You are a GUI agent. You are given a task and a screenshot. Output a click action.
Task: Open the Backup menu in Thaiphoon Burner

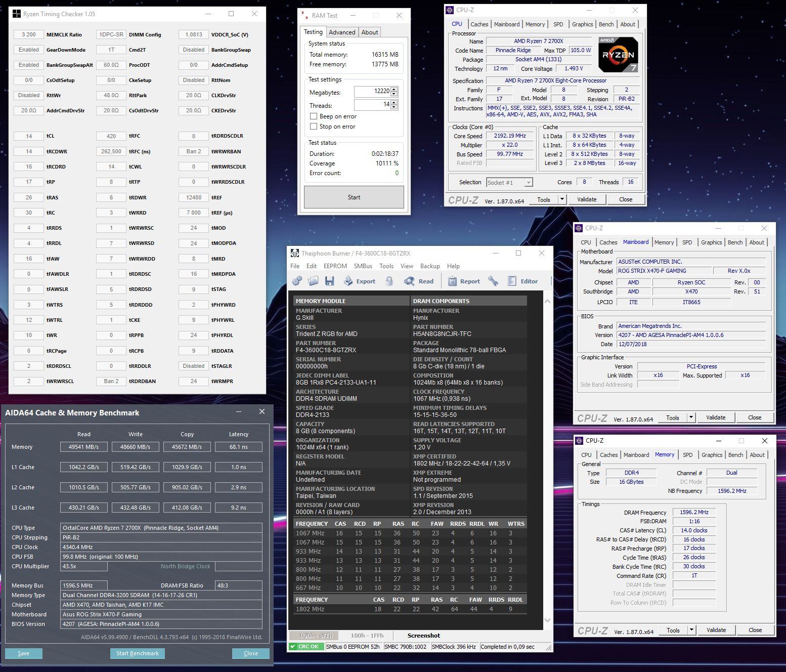[430, 266]
